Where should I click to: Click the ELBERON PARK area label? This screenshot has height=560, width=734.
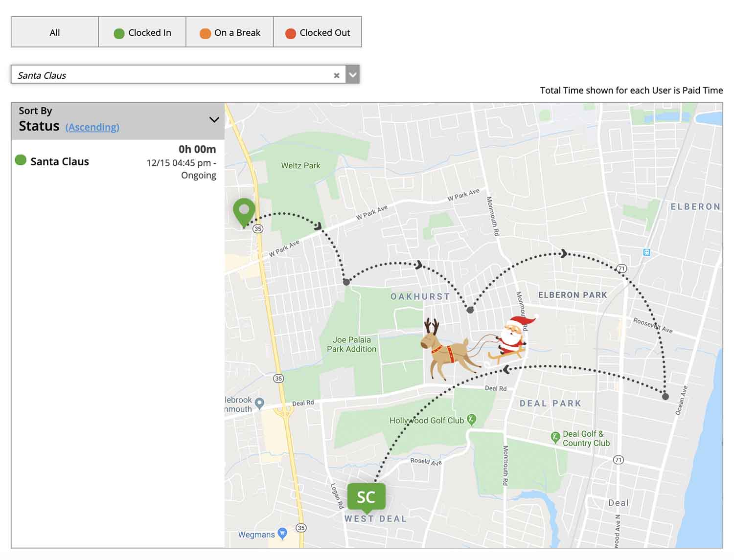click(573, 295)
